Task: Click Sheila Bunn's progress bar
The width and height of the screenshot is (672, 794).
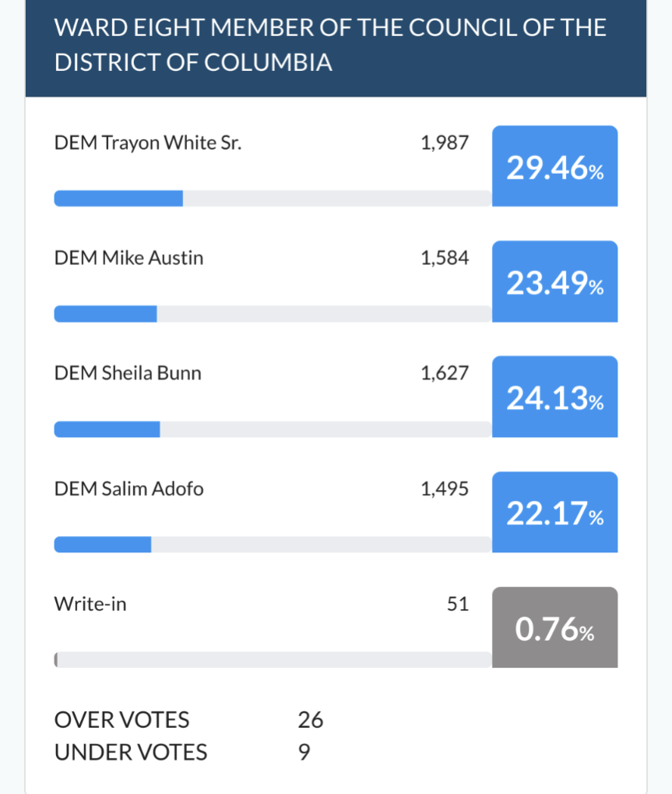Action: [x=273, y=429]
